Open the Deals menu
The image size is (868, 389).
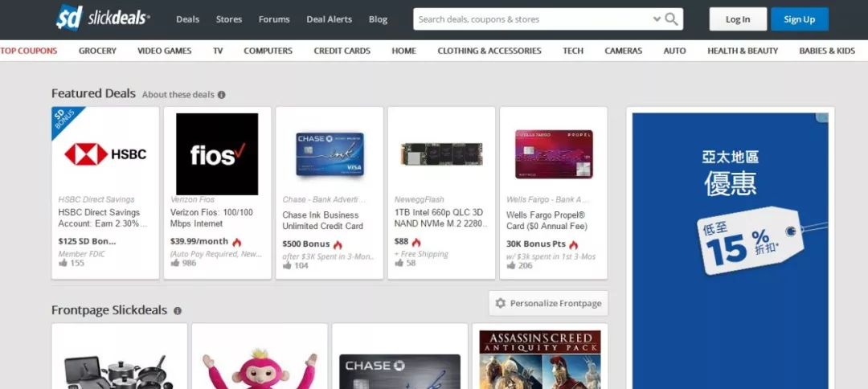coord(187,19)
